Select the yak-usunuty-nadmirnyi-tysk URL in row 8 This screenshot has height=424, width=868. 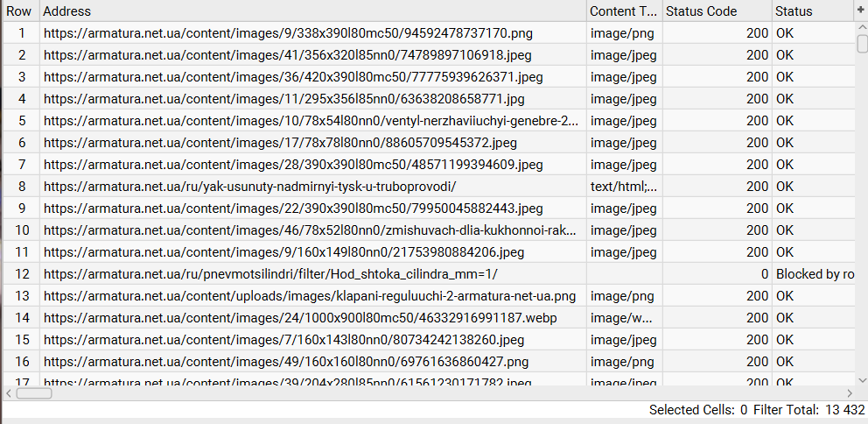(x=249, y=187)
